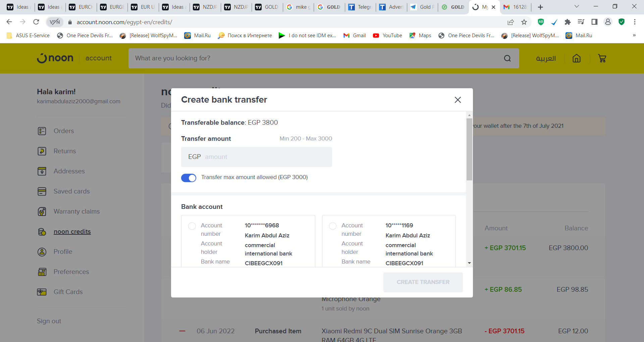The image size is (644, 342).
Task: Close the Create bank transfer dialog
Action: coord(458,100)
